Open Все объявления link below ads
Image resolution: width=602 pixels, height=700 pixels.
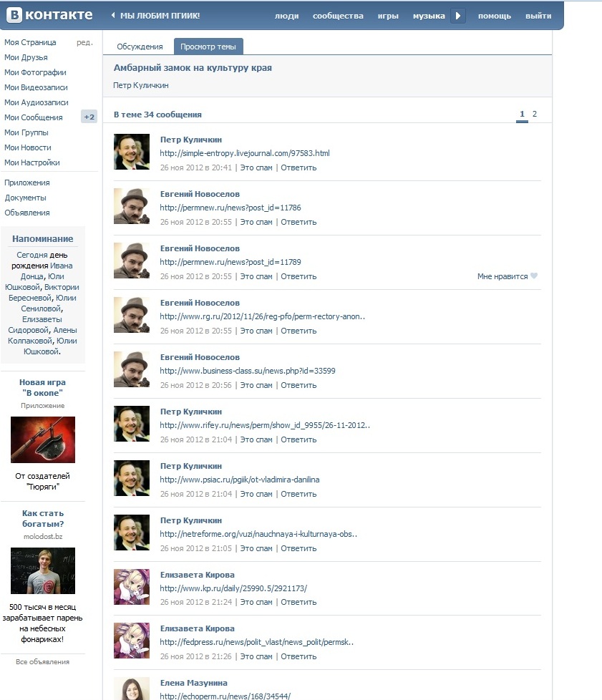(x=42, y=661)
